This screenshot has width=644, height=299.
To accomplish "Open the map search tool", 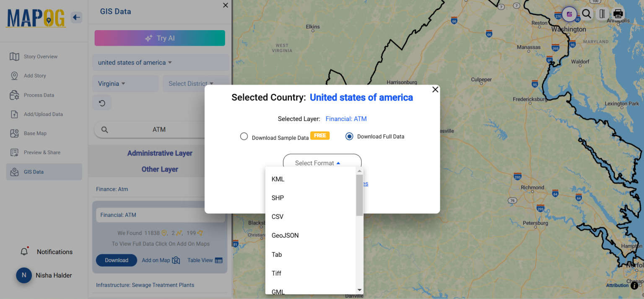I will [586, 14].
